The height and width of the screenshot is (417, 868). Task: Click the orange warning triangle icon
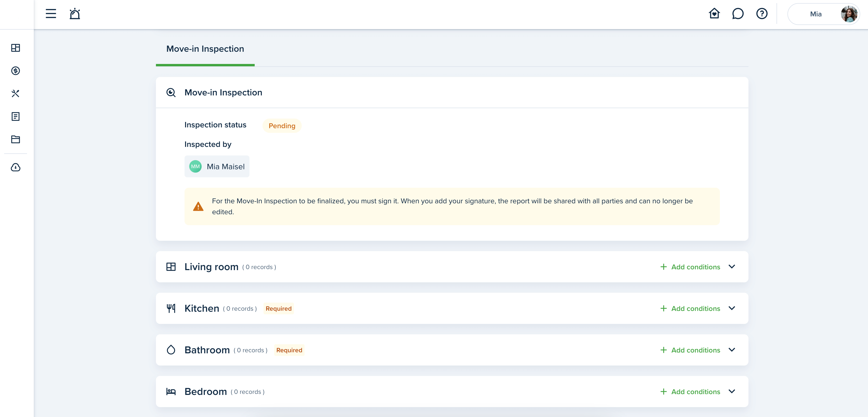(x=198, y=206)
